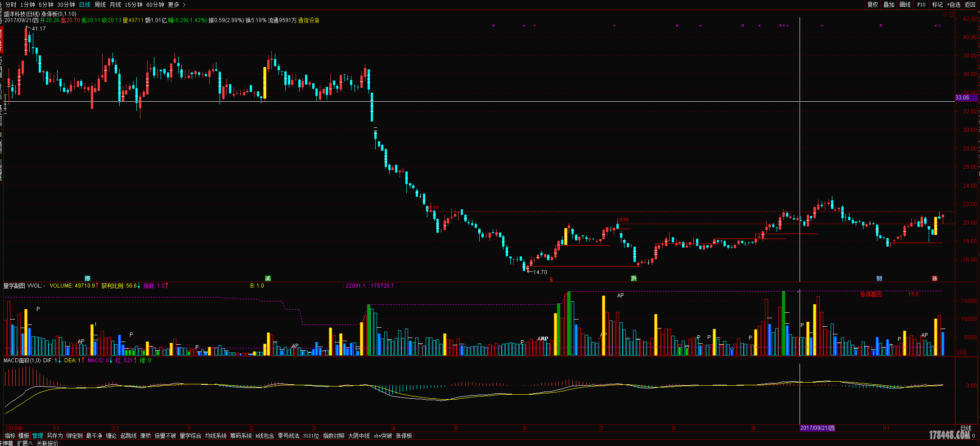980x446 pixels.
Task: Click 另存为 to save the template
Action: [54, 436]
